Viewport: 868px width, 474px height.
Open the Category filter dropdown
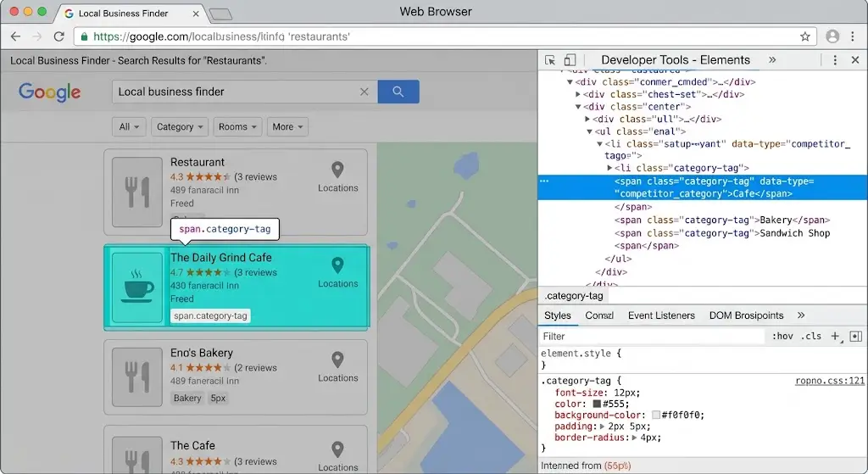[x=180, y=127]
